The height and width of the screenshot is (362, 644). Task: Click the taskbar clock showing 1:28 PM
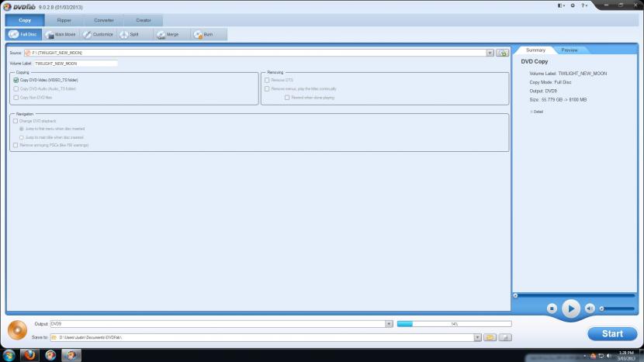coord(626,356)
